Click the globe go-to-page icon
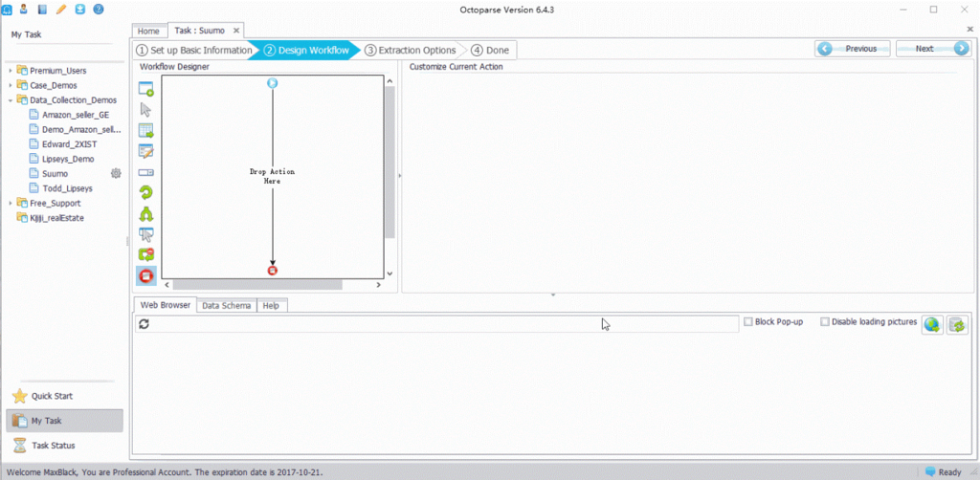Viewport: 980px width, 480px height. pyautogui.click(x=932, y=324)
